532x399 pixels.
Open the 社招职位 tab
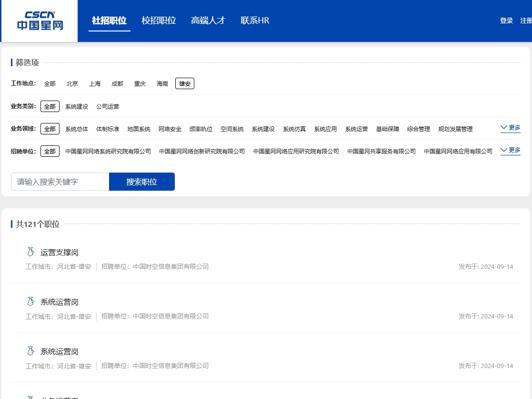coord(109,20)
